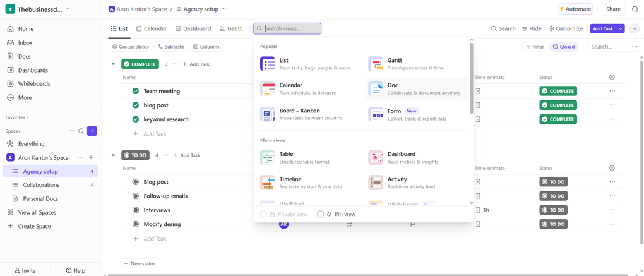Image resolution: width=644 pixels, height=276 pixels.
Task: Open row options for Interviews task
Action: point(612,210)
